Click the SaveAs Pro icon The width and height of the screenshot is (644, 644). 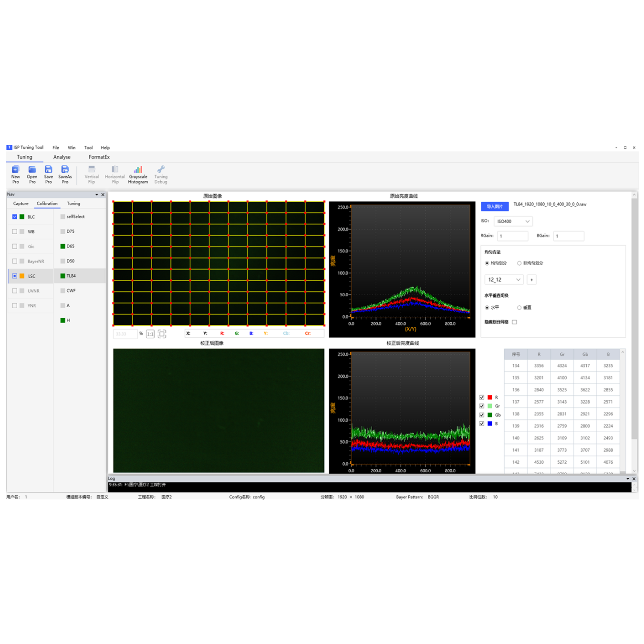[x=65, y=170]
